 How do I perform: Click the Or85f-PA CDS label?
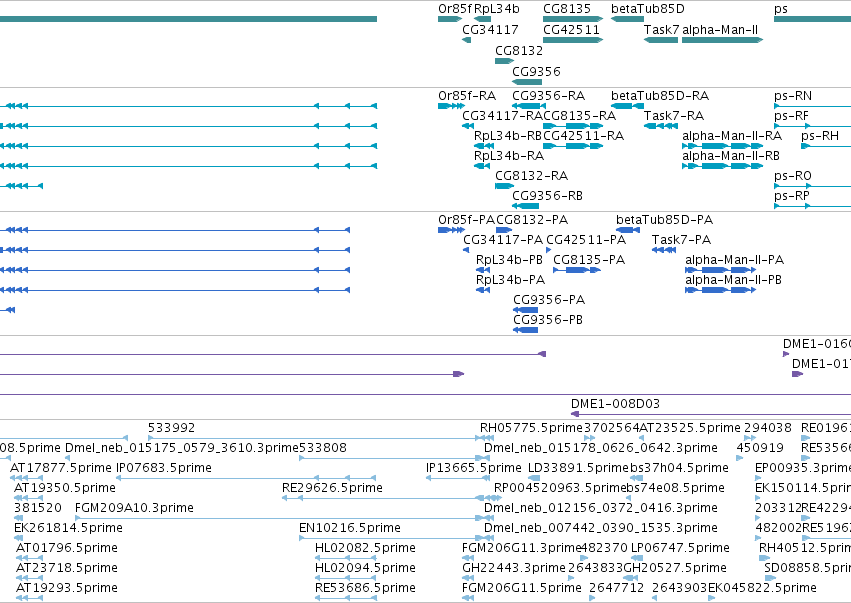pyautogui.click(x=466, y=220)
